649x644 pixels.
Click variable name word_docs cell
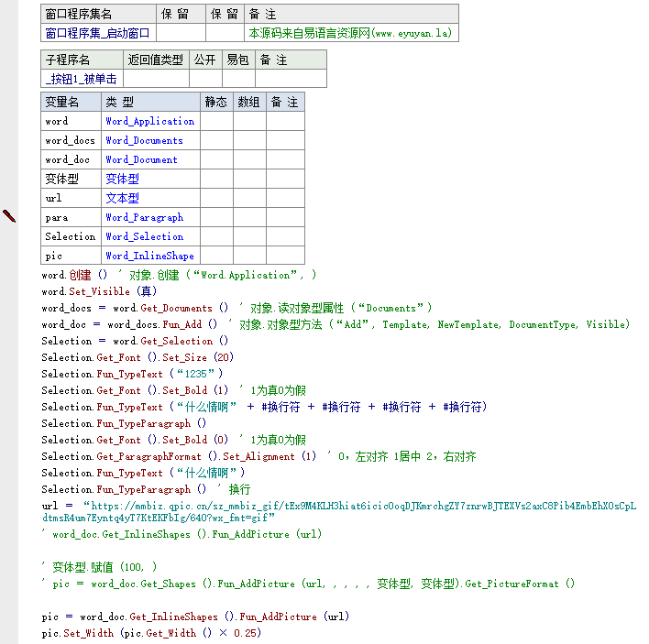coord(71,140)
